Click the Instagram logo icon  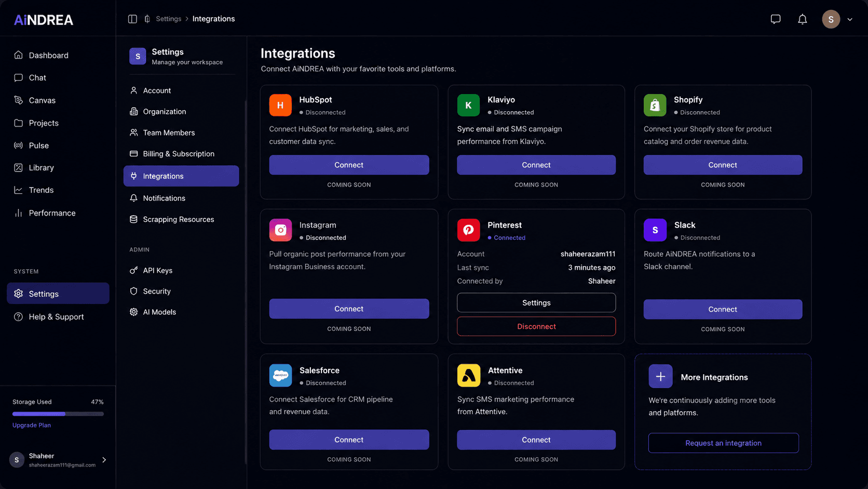click(280, 230)
